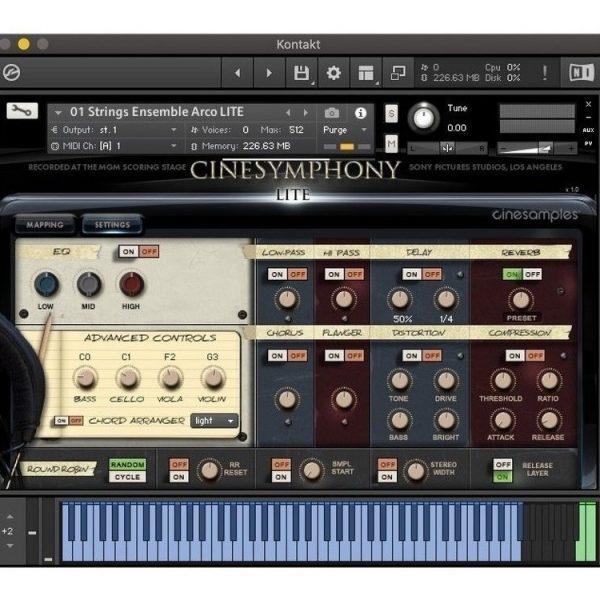The image size is (600, 600).
Task: Click the Cello C1 knob
Action: click(127, 378)
